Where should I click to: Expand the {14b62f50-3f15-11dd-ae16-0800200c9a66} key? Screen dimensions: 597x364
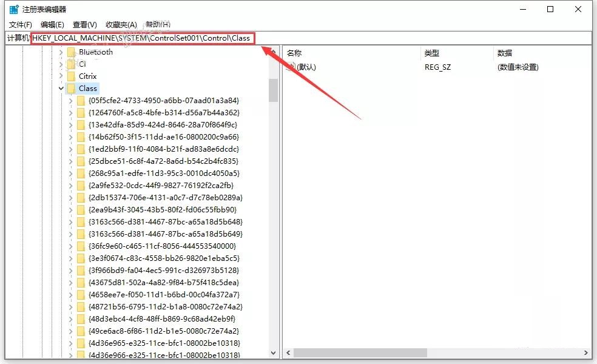click(71, 138)
